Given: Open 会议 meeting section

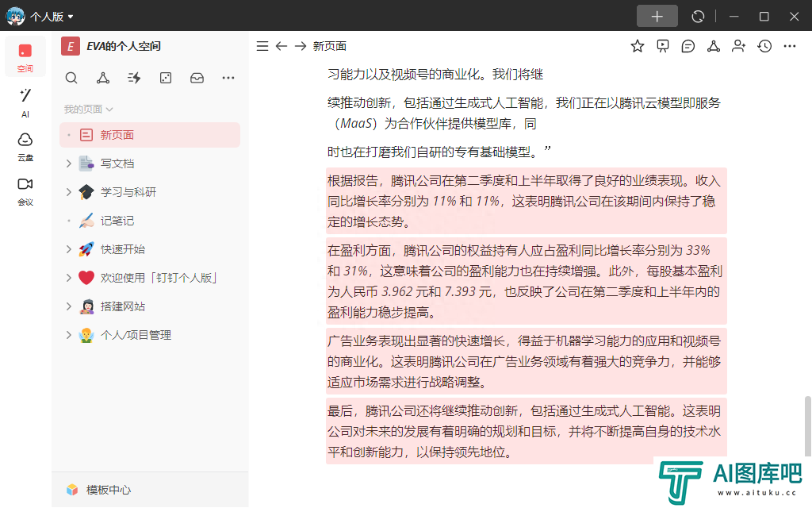Looking at the screenshot, I should tap(25, 191).
